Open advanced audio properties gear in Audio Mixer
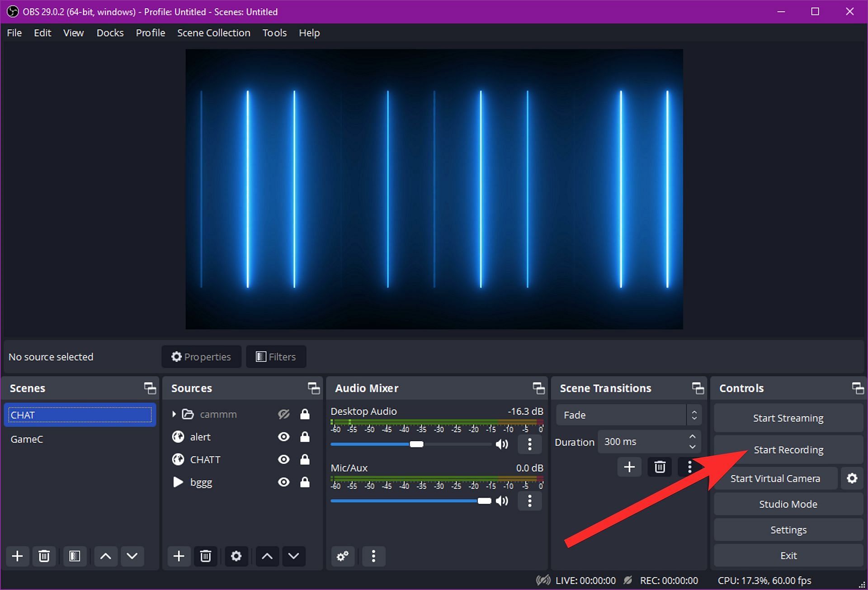Viewport: 868px width, 590px height. coord(342,556)
